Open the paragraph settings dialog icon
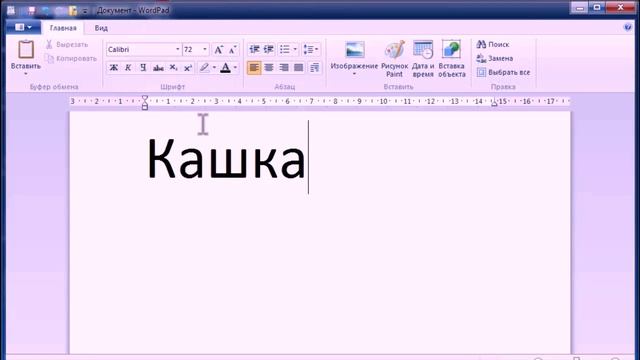This screenshot has height=360, width=640. point(314,68)
